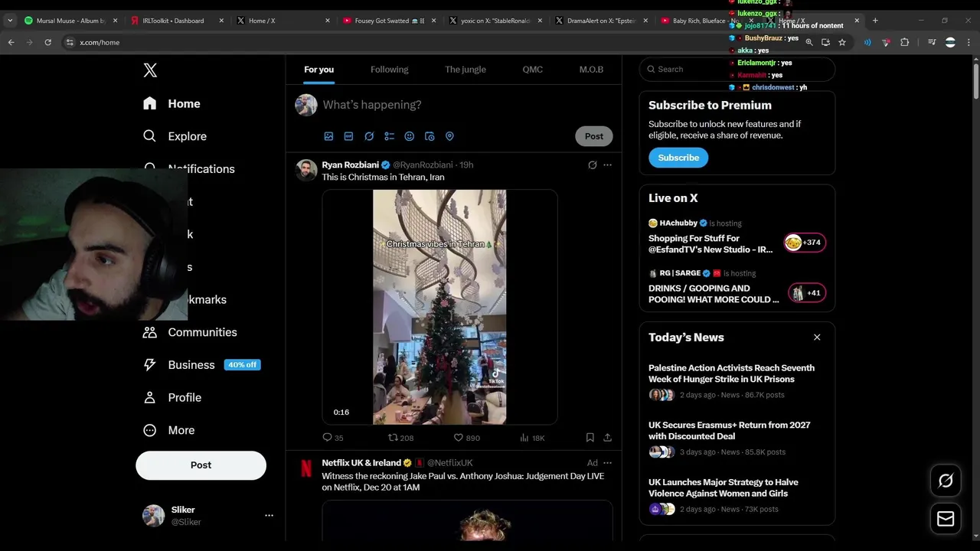Open Home in the left navigation

[172, 103]
